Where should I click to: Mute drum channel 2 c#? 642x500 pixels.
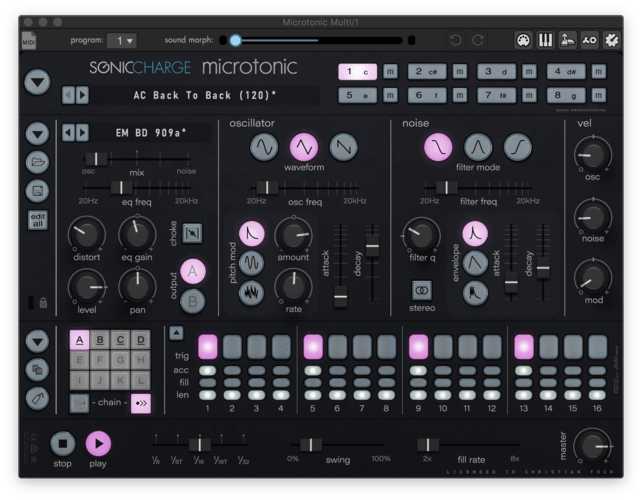(x=460, y=72)
